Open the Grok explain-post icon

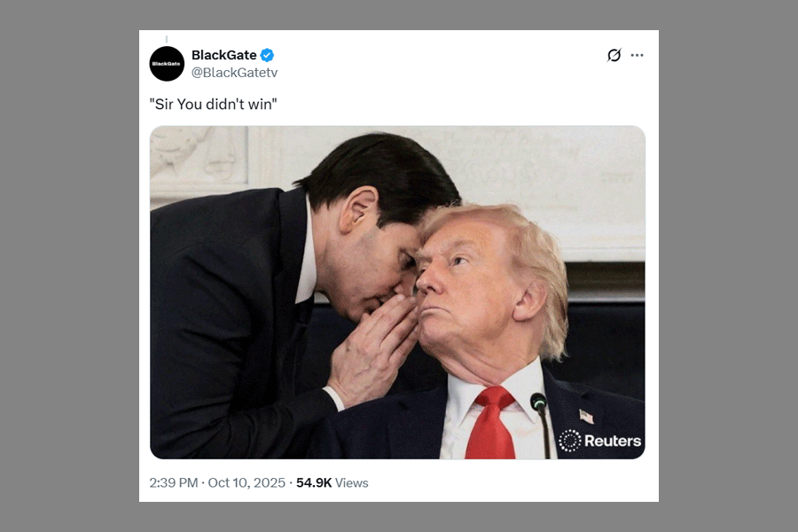click(x=614, y=55)
